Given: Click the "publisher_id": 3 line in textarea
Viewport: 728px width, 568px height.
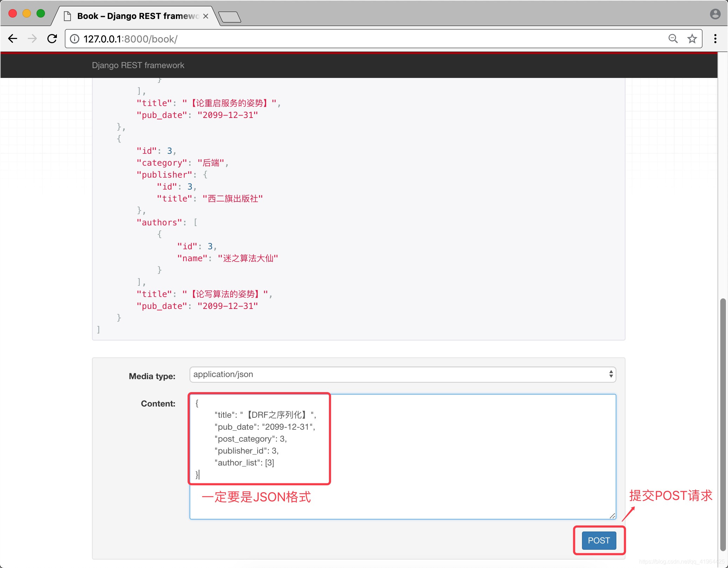Looking at the screenshot, I should 246,451.
